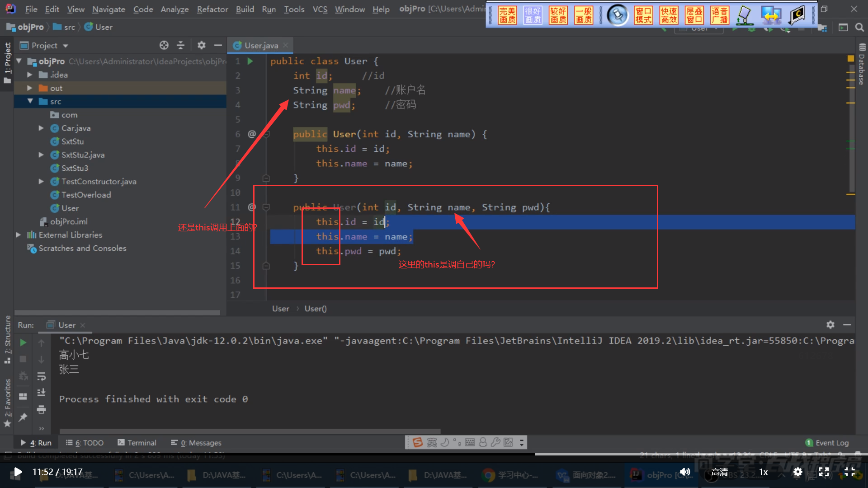Image resolution: width=868 pixels, height=488 pixels.
Task: Click the @ gutter marker at line 6
Action: tap(252, 134)
